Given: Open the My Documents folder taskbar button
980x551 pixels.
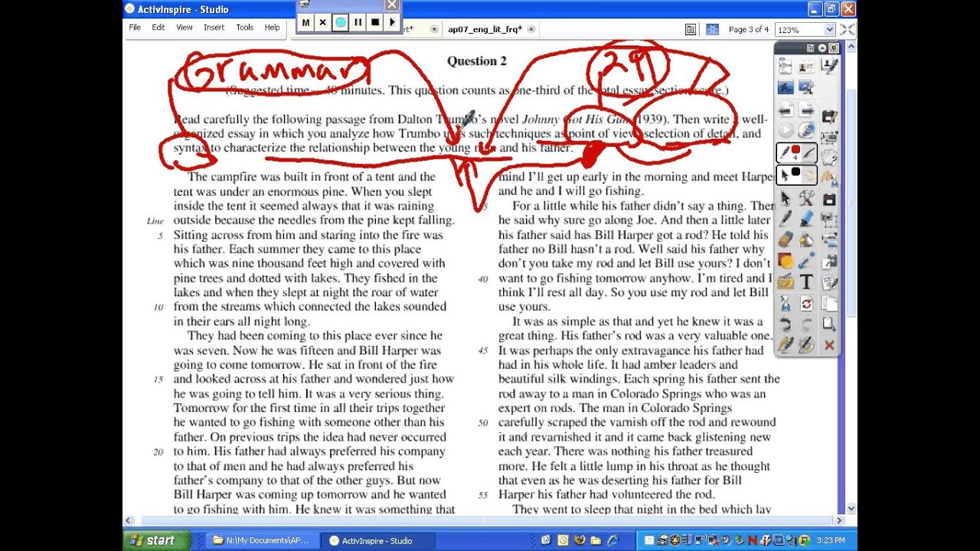Looking at the screenshot, I should point(263,540).
